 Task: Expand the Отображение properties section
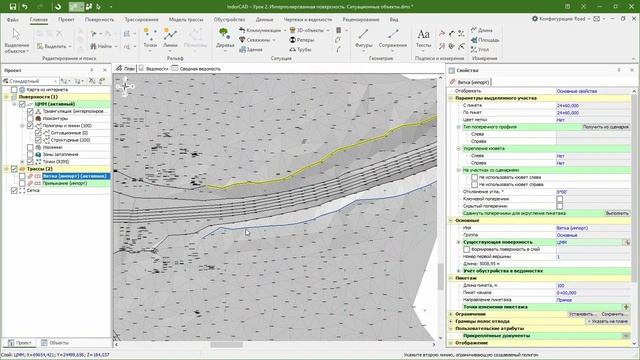(451, 343)
